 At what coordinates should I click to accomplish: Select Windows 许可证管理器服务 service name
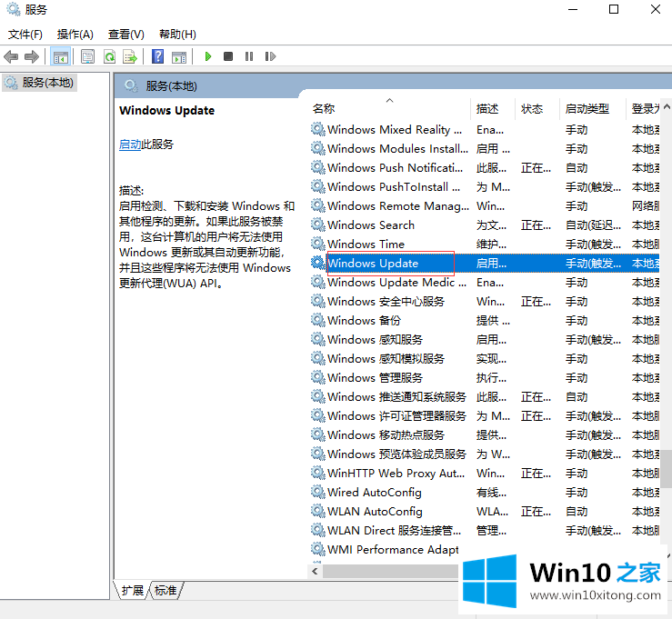coord(396,416)
